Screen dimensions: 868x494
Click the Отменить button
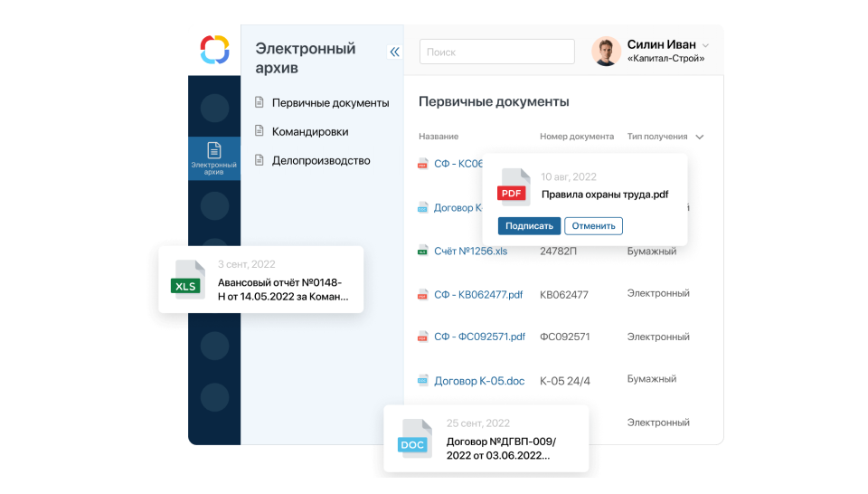pos(593,226)
